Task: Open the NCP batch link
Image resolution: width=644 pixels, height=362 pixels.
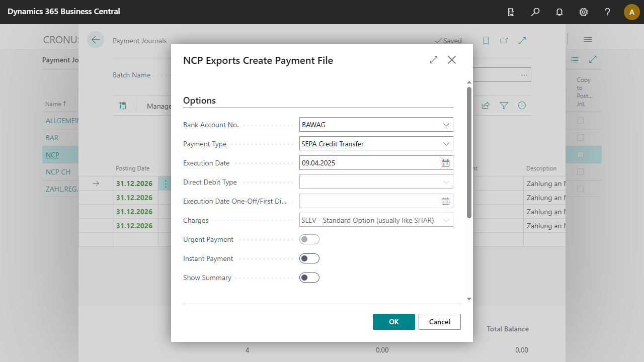Action: click(x=52, y=155)
